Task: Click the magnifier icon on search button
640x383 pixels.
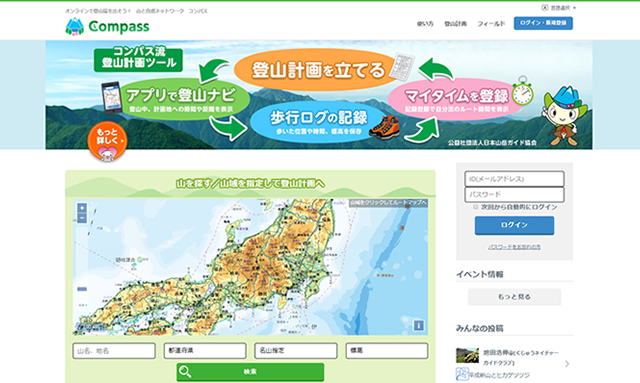Action: (x=185, y=372)
